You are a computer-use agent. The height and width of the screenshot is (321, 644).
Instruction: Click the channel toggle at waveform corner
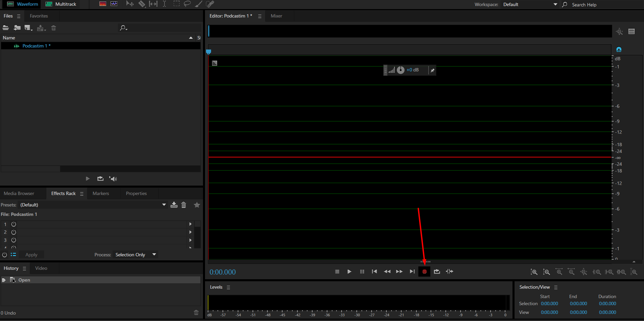[x=214, y=63]
